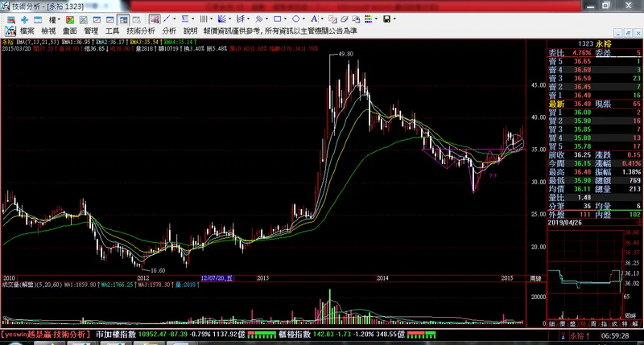Toggle the first small chart window icon
This screenshot has width=644, height=345.
point(97,19)
